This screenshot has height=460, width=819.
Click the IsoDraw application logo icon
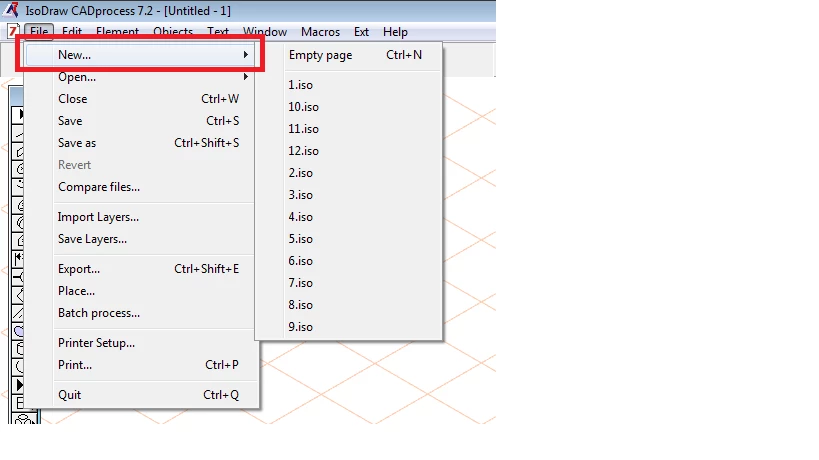(11, 9)
